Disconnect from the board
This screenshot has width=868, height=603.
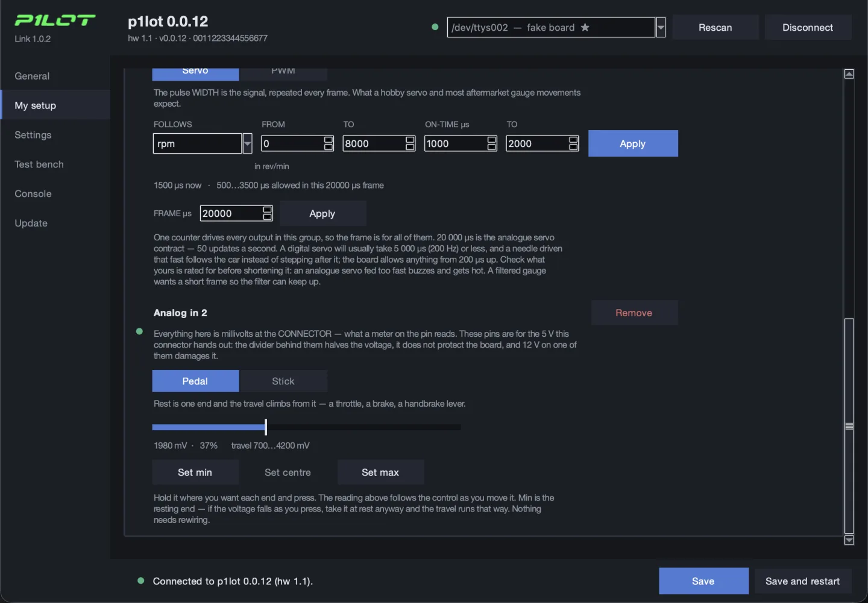(x=808, y=27)
